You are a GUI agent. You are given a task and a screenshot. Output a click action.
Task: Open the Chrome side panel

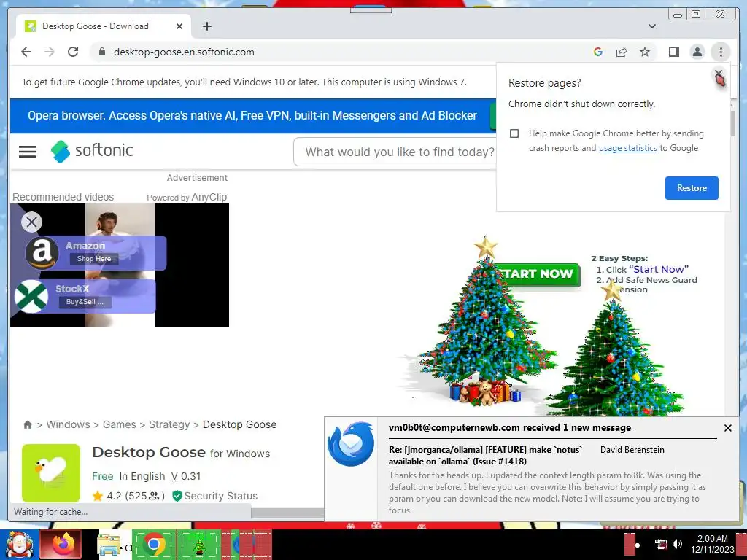(x=673, y=52)
